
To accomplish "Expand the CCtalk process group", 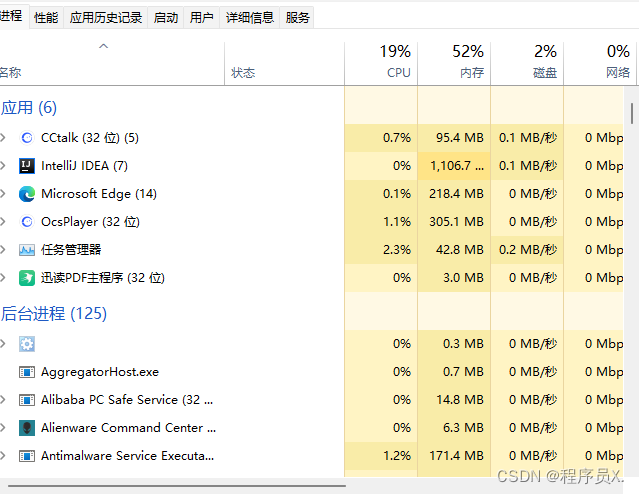I will coord(4,138).
